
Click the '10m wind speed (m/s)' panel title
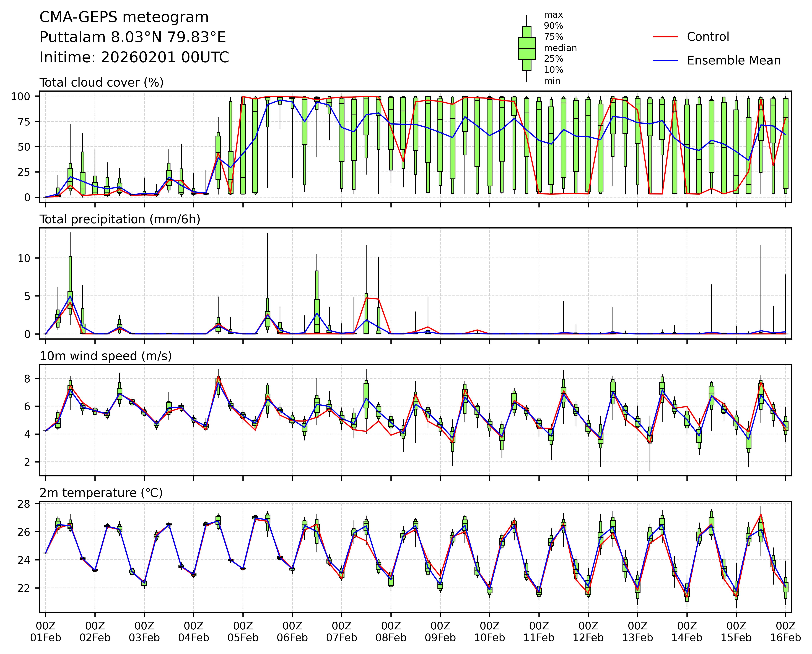pos(105,356)
